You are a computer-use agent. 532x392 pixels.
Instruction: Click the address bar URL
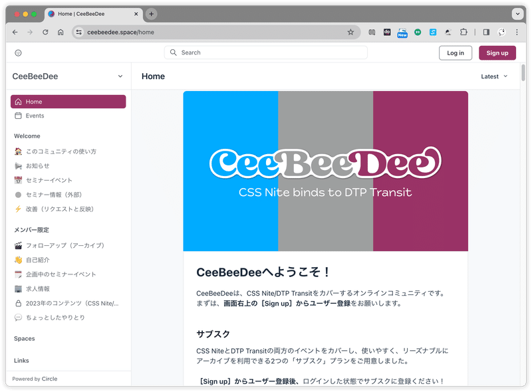[x=121, y=32]
